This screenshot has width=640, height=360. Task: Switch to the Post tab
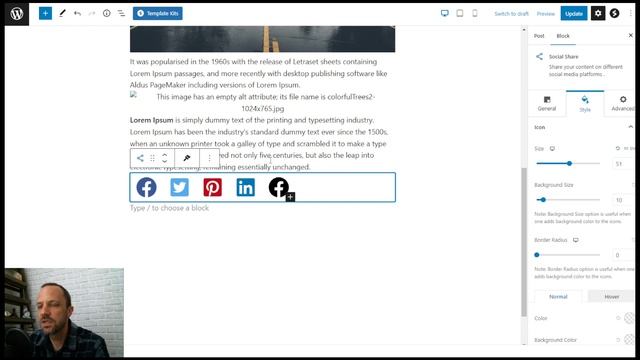tap(539, 36)
